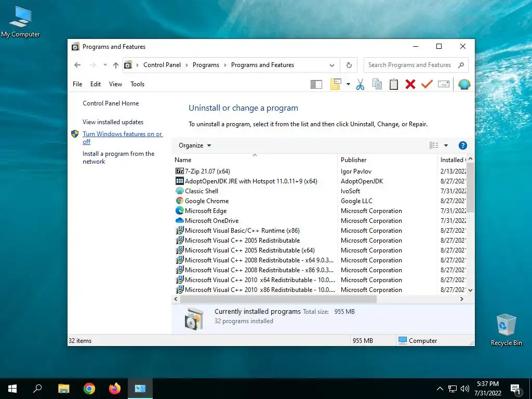Open the help question mark button
Viewport: 532px width, 399px height.
[x=462, y=145]
